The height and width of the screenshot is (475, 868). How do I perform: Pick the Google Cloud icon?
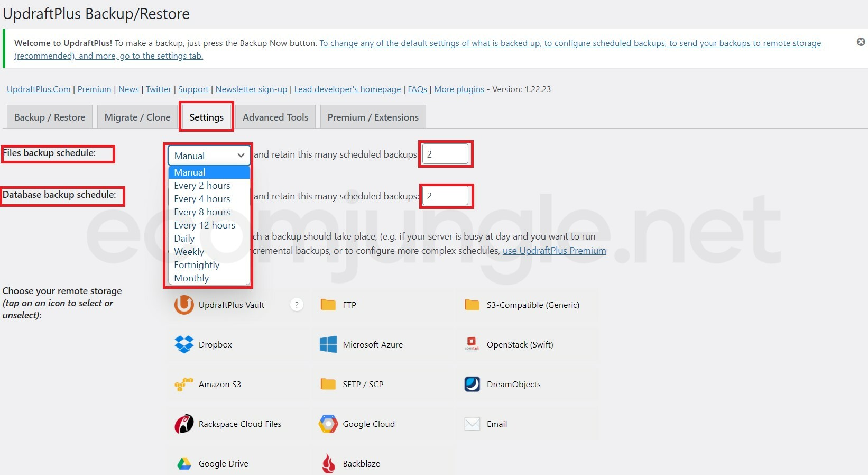328,424
